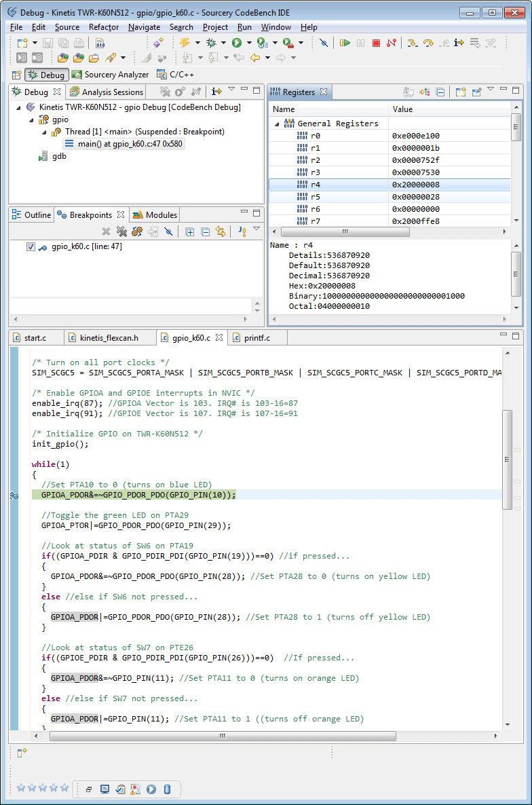Viewport: 532px width, 805px height.
Task: Click the Resume debug button
Action: coord(345,43)
